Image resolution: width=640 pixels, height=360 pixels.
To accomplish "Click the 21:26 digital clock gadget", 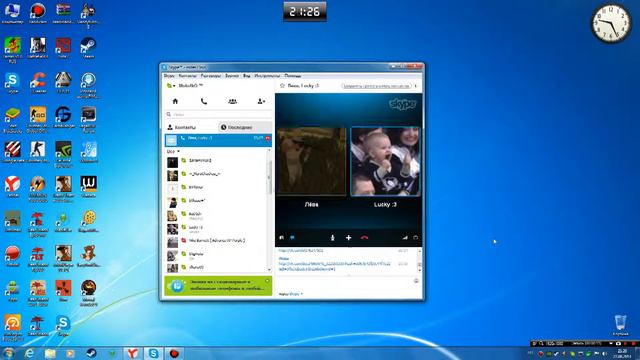I will coord(304,11).
